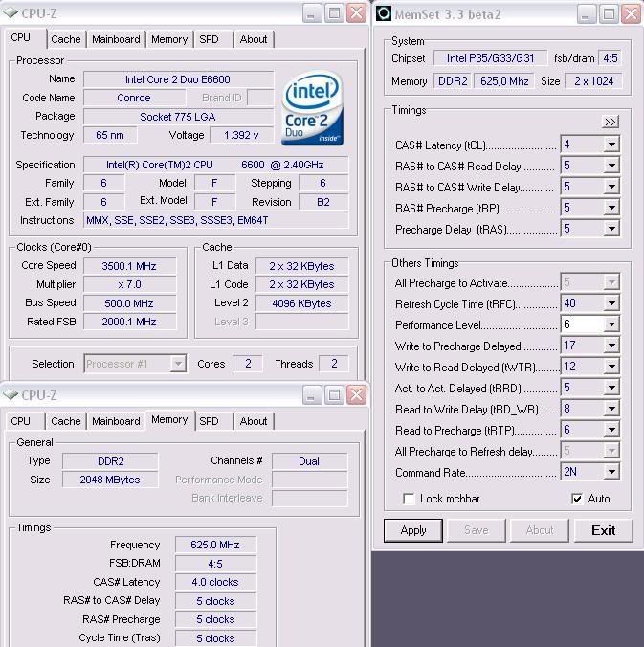Image resolution: width=644 pixels, height=647 pixels.
Task: Open the RAS# to CAS# Read Delay dropdown
Action: pyautogui.click(x=611, y=166)
